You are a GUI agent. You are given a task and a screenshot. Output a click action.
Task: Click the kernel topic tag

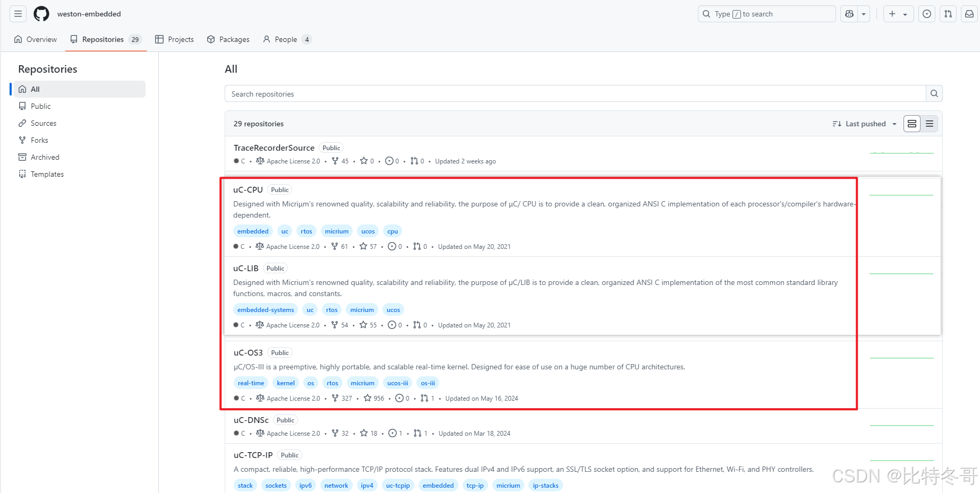tap(286, 383)
